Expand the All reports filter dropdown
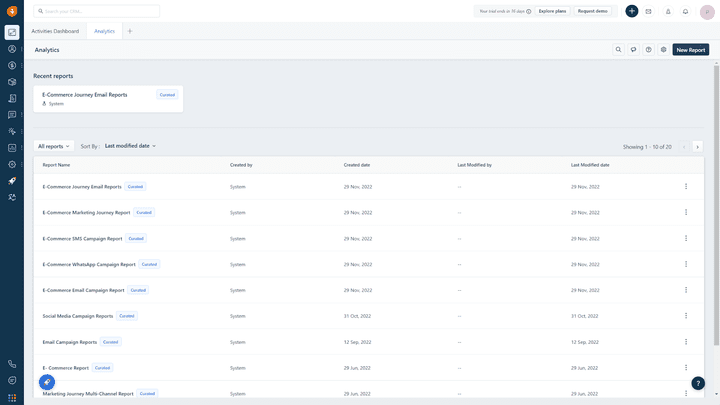The width and height of the screenshot is (720, 405). [54, 146]
